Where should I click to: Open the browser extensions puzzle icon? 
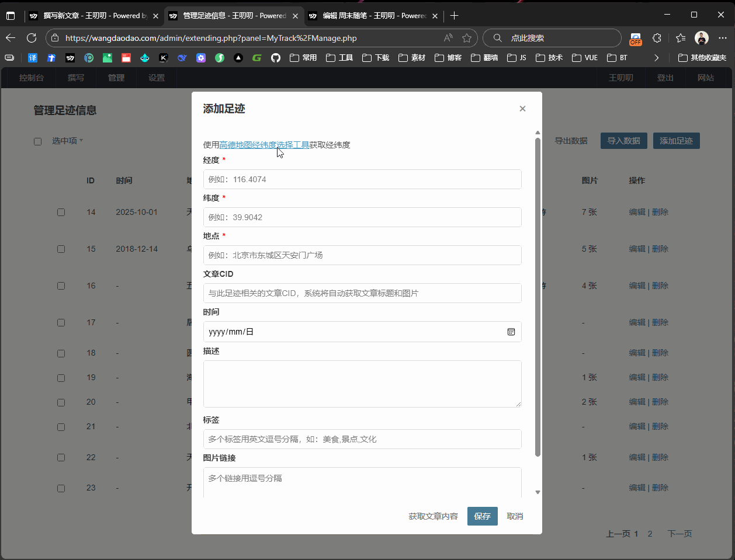click(x=657, y=38)
